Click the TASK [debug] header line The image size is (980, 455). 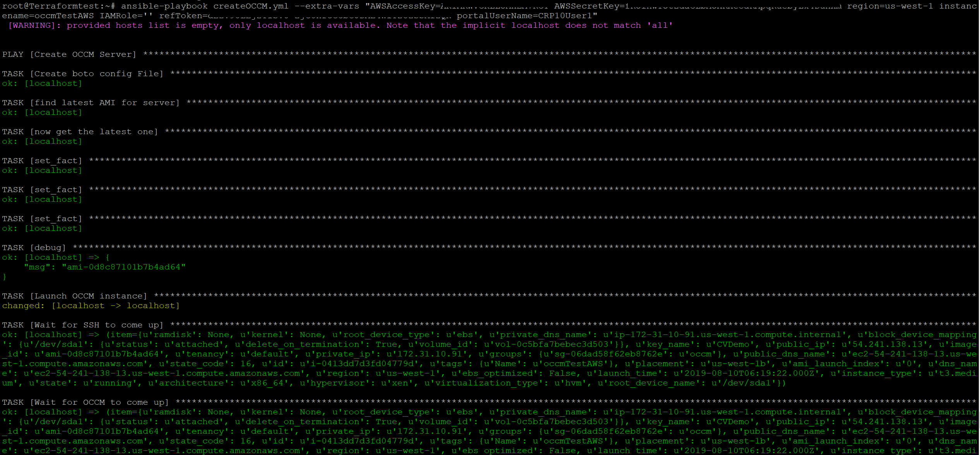33,247
